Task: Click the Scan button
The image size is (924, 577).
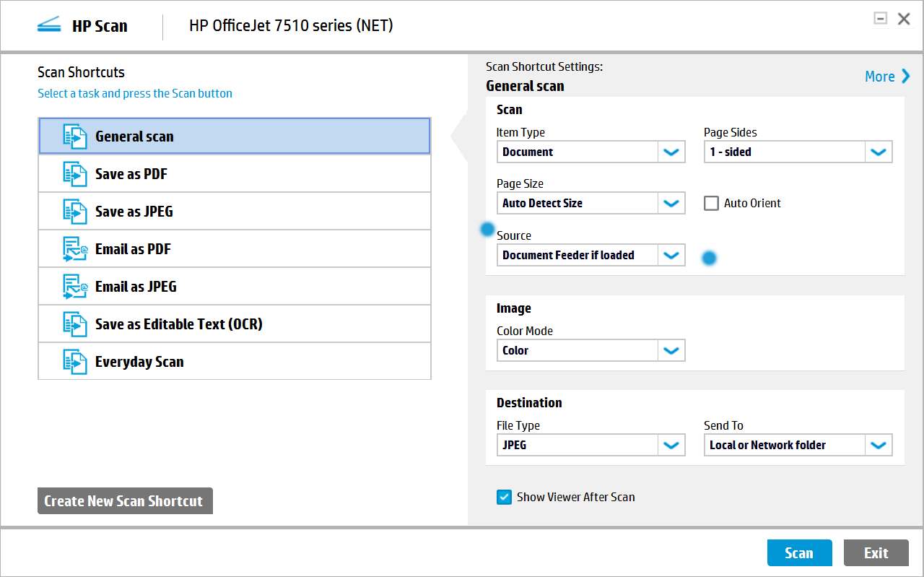Action: pos(799,552)
